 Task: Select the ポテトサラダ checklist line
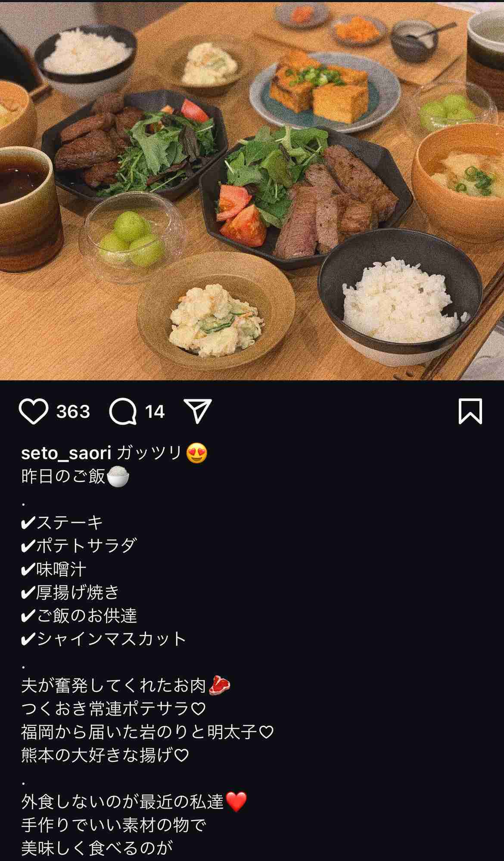click(79, 546)
